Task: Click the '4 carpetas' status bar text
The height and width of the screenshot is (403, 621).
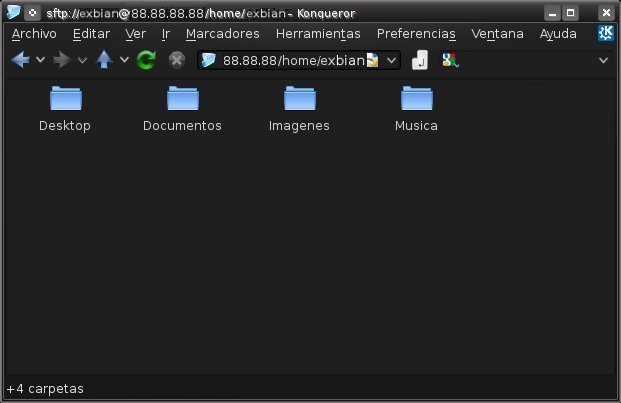Action: (x=45, y=389)
